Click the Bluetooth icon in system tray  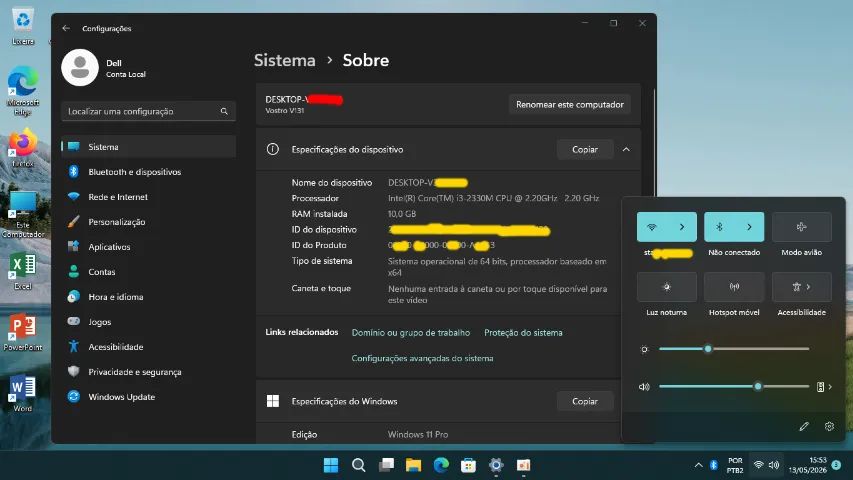[714, 465]
